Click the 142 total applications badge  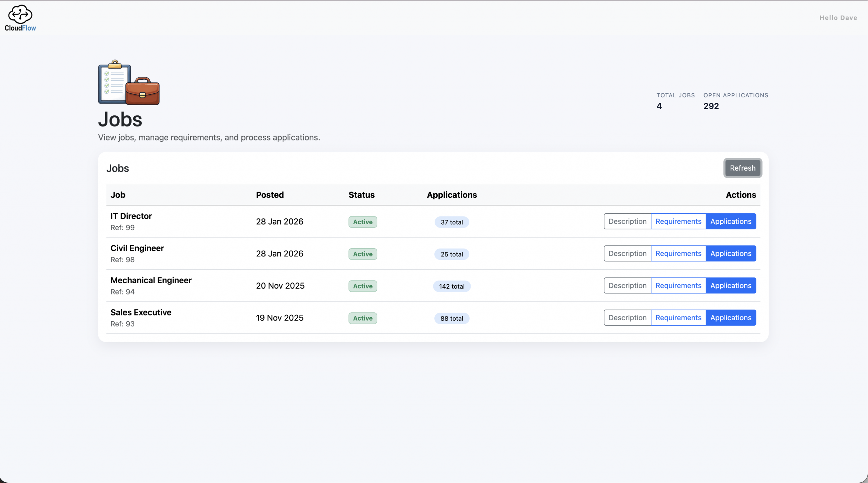pos(452,286)
